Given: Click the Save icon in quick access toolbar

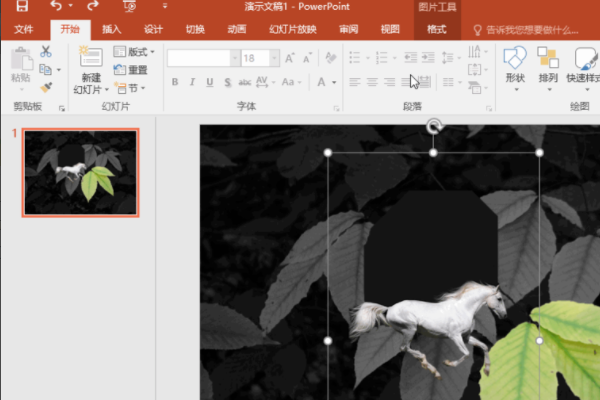Looking at the screenshot, I should click(24, 8).
